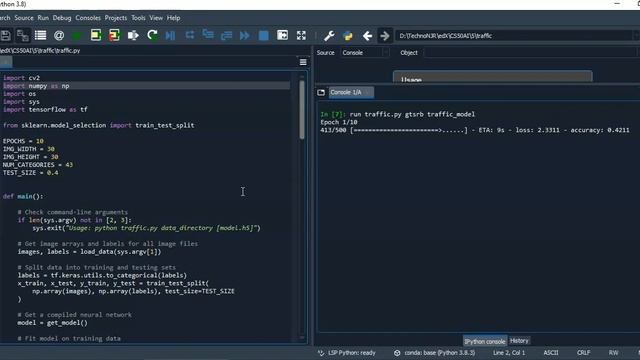Click the debug Step Into icon

click(208, 35)
